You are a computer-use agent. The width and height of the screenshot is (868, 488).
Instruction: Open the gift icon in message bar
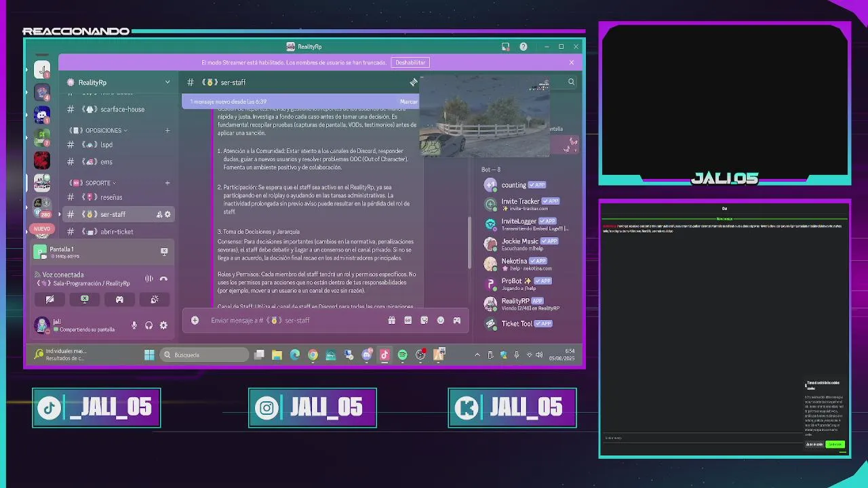[x=391, y=320]
